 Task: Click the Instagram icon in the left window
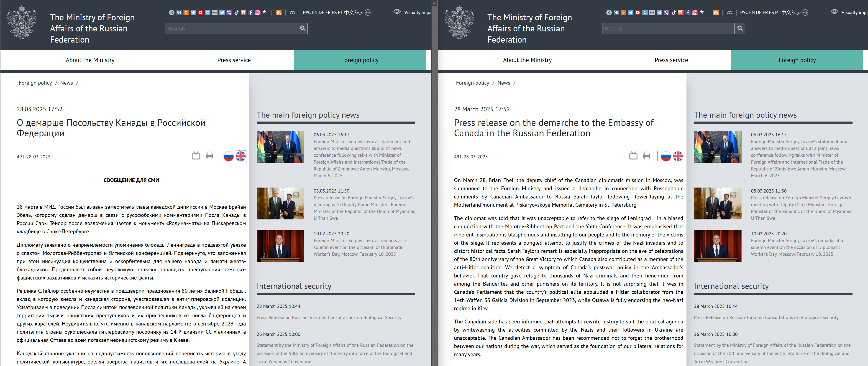pyautogui.click(x=258, y=13)
